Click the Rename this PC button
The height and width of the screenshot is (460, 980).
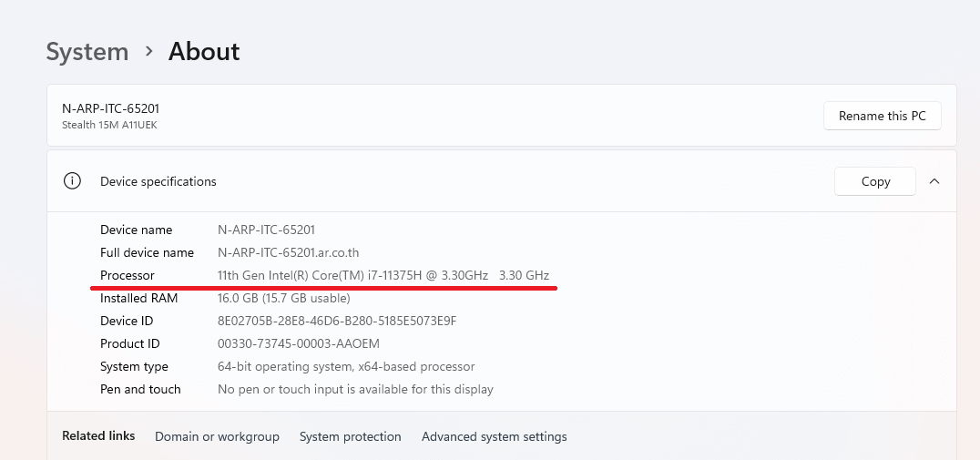click(882, 116)
